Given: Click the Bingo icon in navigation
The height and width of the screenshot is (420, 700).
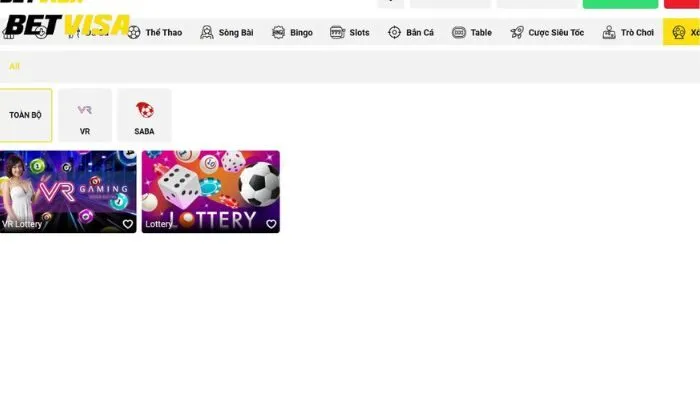Looking at the screenshot, I should click(278, 33).
